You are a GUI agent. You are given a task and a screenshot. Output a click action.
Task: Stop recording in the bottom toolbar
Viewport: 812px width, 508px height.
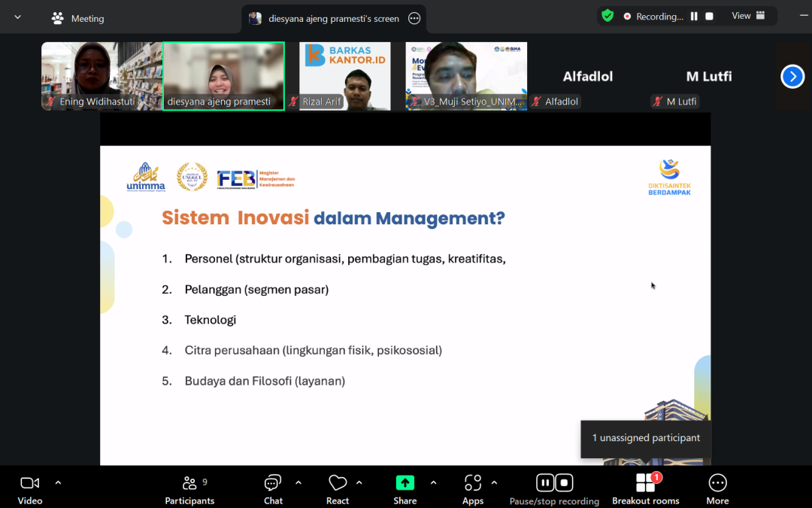pos(564,482)
